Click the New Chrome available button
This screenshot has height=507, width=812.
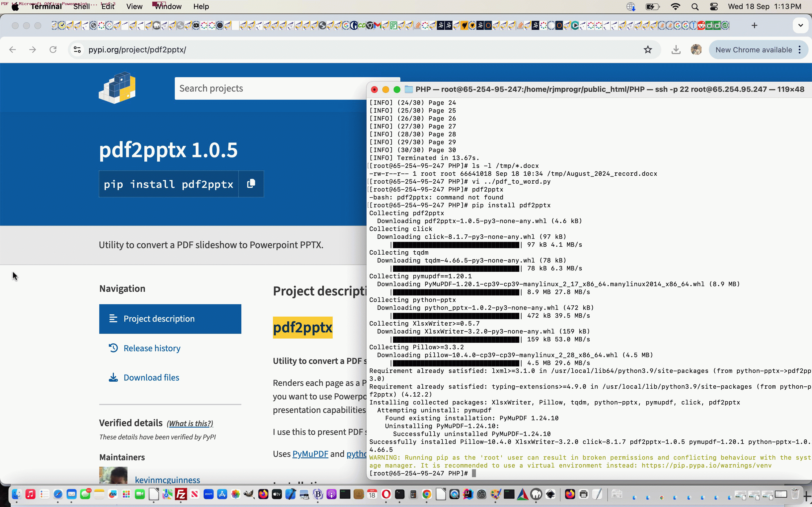(753, 50)
